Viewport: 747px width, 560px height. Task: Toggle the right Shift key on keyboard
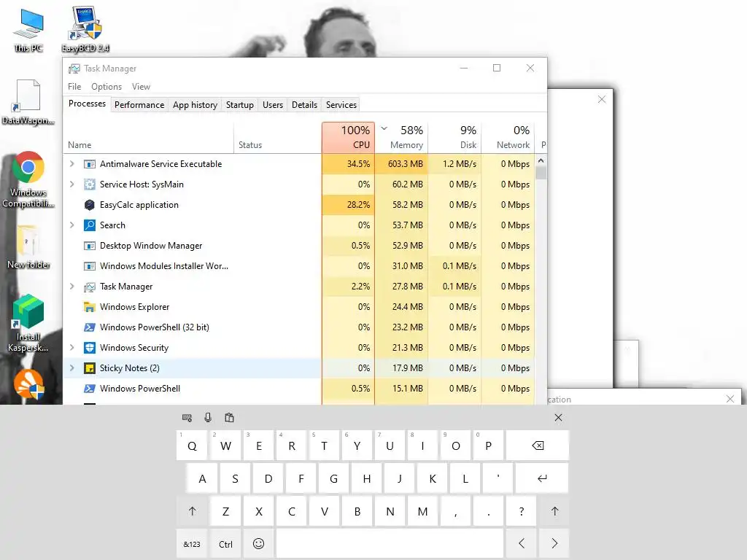(x=554, y=511)
